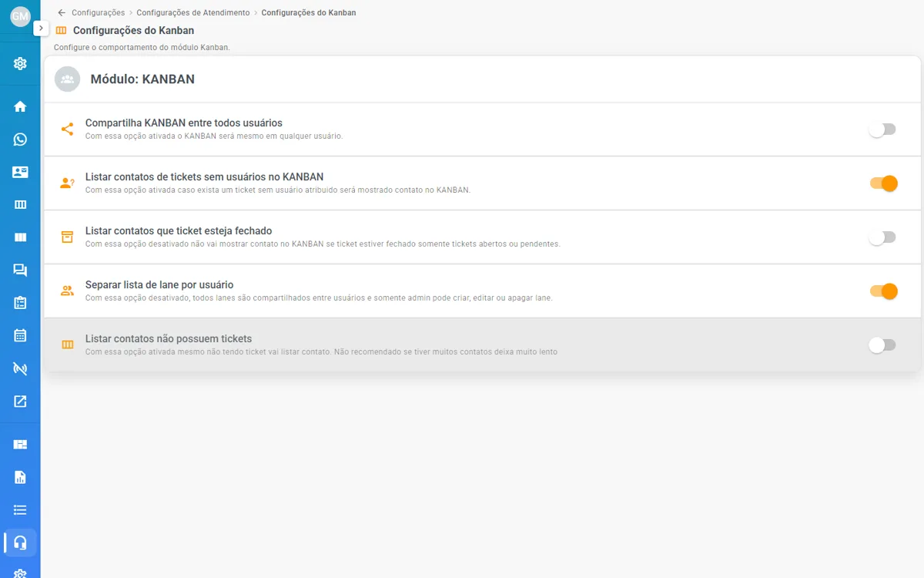Viewport: 924px width, 578px height.
Task: Click Configurações do Kanban breadcrumb item
Action: [x=309, y=12]
